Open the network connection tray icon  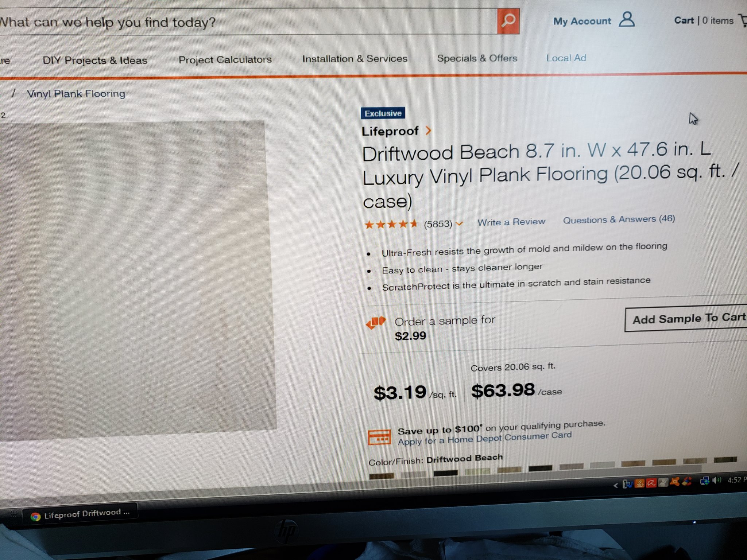pyautogui.click(x=705, y=481)
